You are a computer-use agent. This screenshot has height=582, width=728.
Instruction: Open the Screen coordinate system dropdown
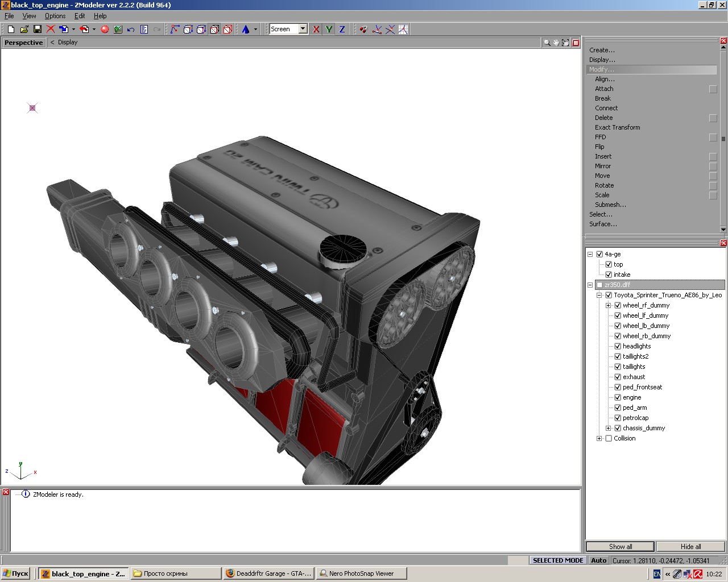(303, 29)
